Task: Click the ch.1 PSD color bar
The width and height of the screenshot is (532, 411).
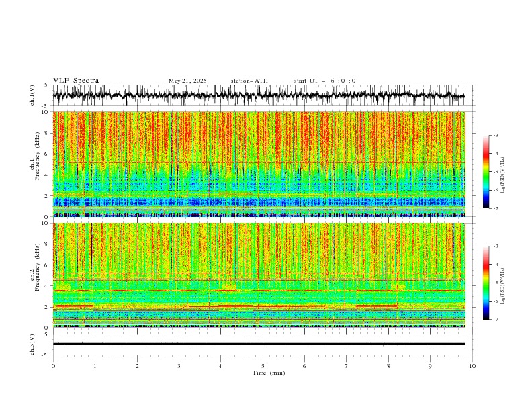Action: click(486, 172)
